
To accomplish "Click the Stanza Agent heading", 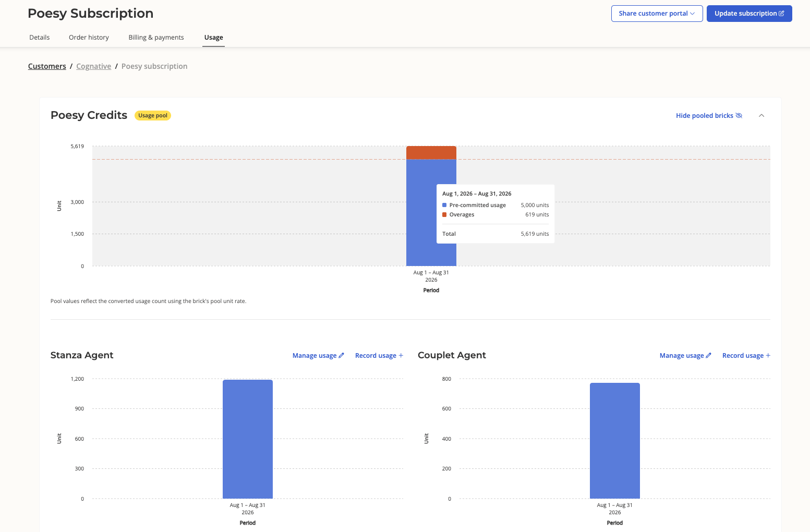I will point(82,355).
